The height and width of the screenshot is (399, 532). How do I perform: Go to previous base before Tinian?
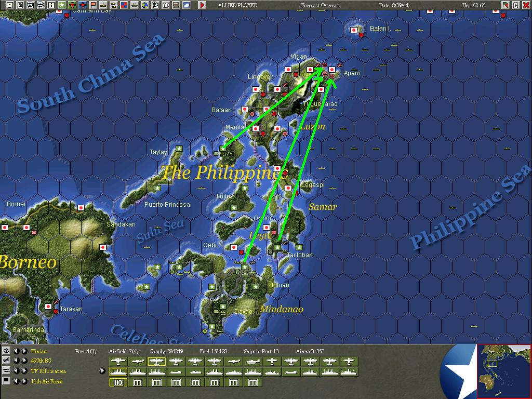point(16,351)
